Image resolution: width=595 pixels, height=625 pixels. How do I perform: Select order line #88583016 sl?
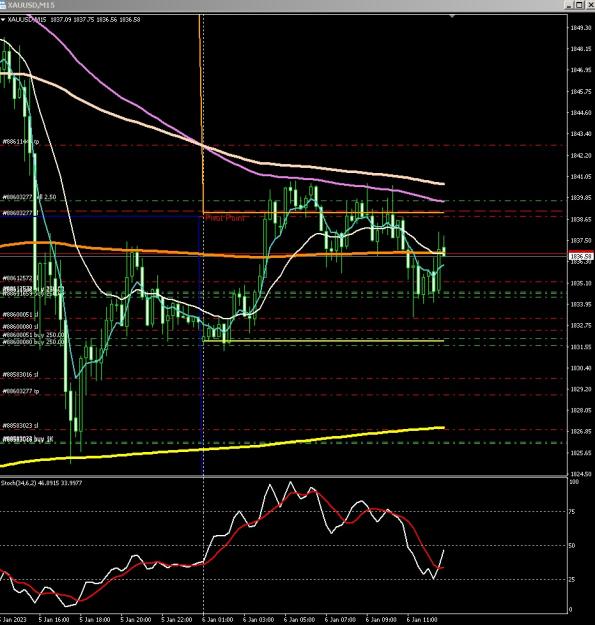tap(20, 375)
